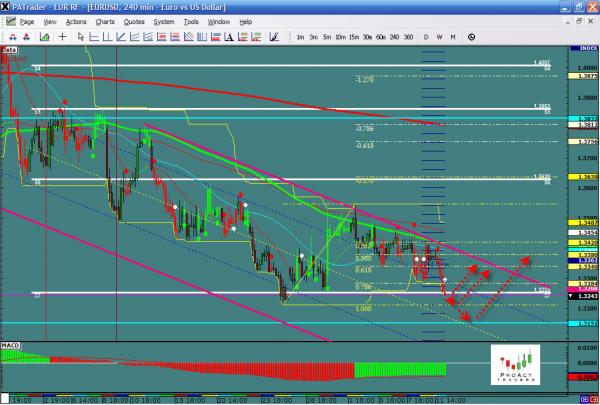Viewport: 600px width, 405px height.
Task: Set timeframe to 15m
Action: (354, 37)
